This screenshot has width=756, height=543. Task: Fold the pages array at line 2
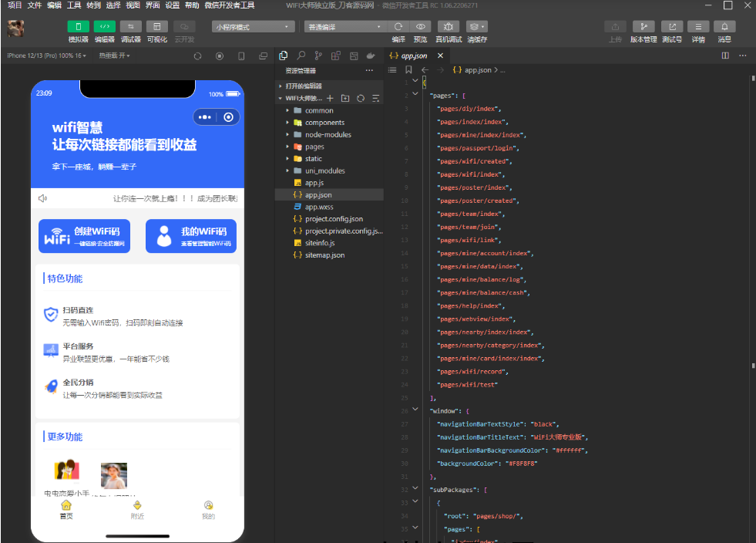(x=415, y=93)
